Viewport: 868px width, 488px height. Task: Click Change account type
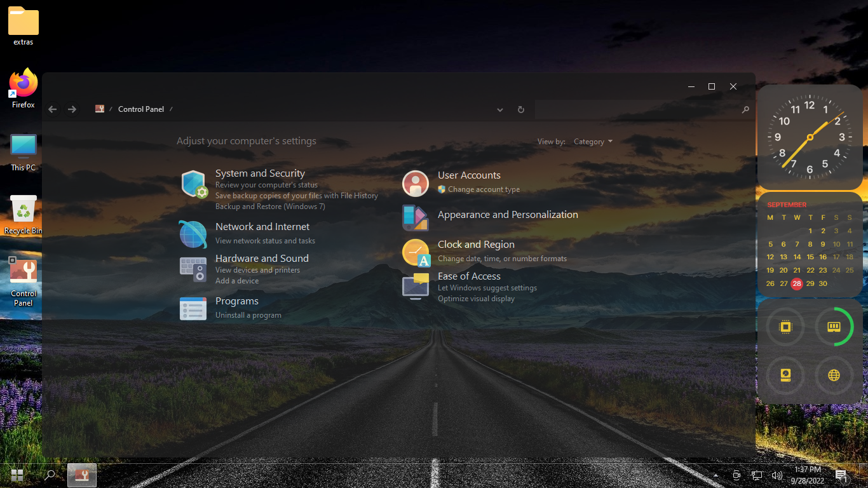click(484, 189)
